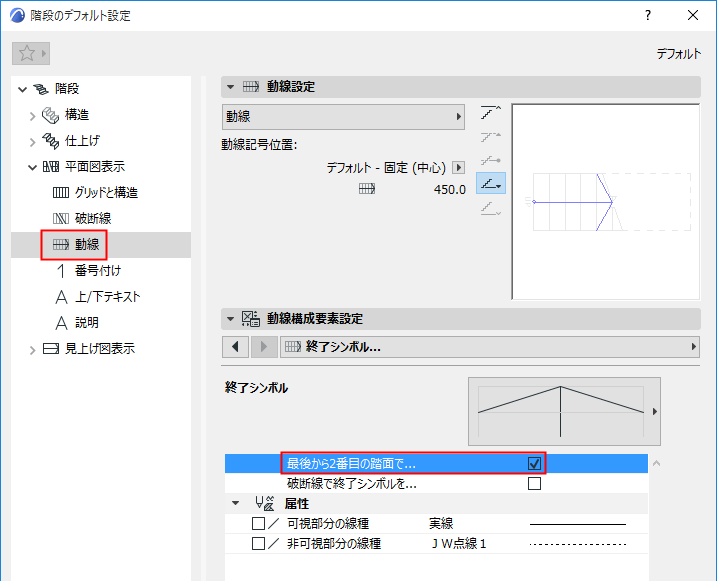
Task: Select 破断線 in the tree
Action: click(93, 219)
